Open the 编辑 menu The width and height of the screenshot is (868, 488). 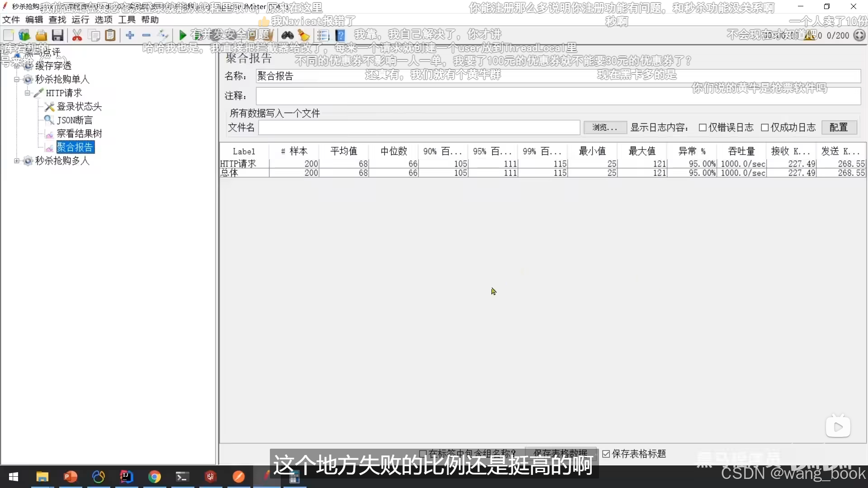click(34, 20)
